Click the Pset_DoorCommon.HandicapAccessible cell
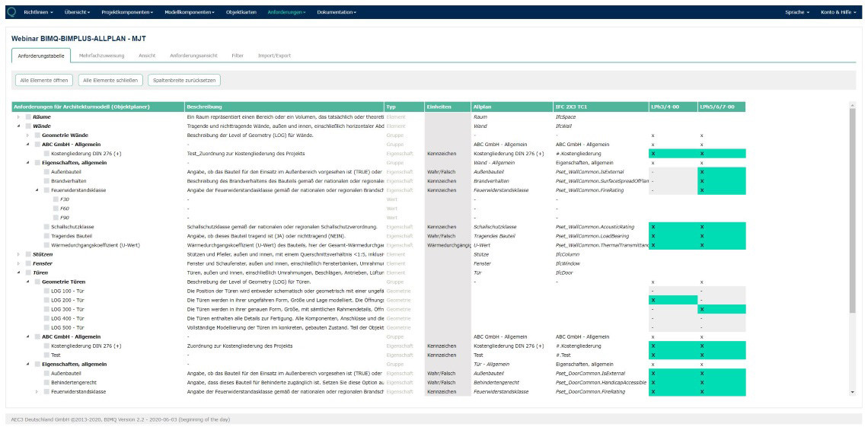Image resolution: width=868 pixels, height=427 pixels. [601, 382]
